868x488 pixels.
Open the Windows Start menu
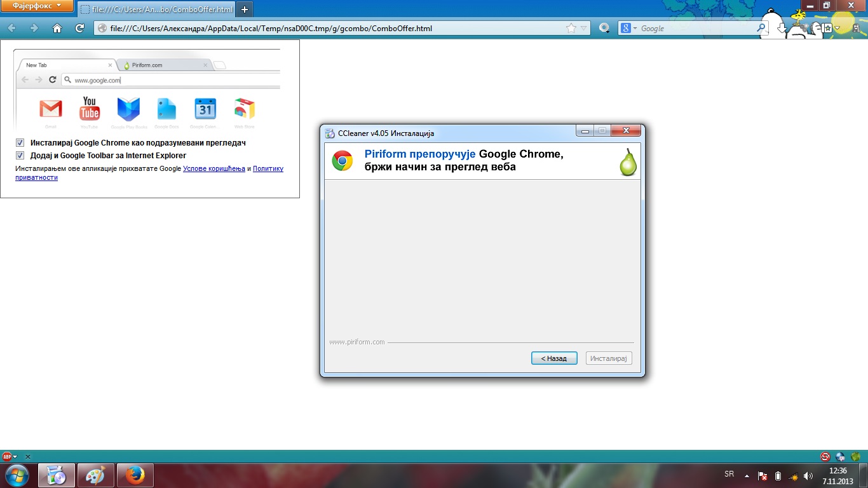click(x=17, y=475)
